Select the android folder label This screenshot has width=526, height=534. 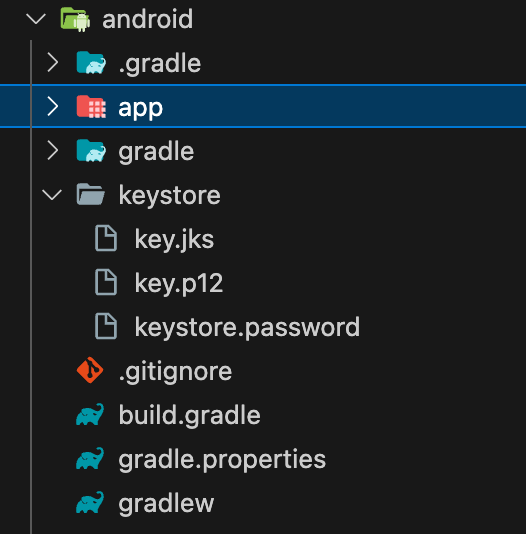(148, 19)
